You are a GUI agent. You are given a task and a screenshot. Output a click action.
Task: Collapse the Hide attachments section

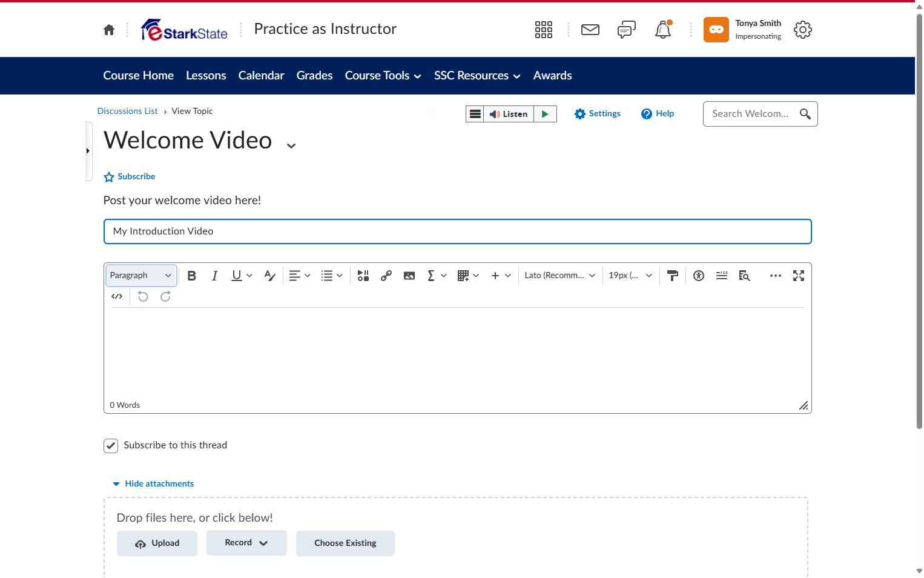(x=153, y=483)
